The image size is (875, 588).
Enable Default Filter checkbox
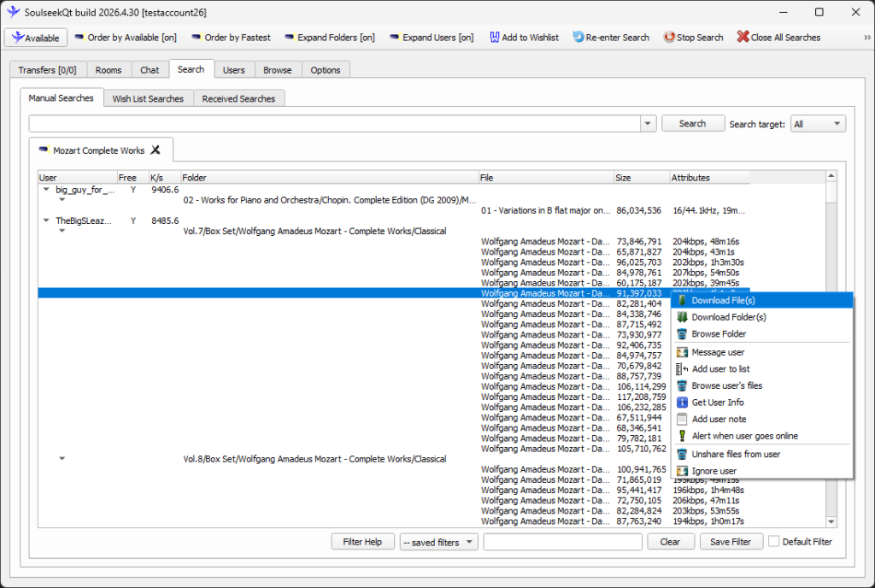[774, 541]
